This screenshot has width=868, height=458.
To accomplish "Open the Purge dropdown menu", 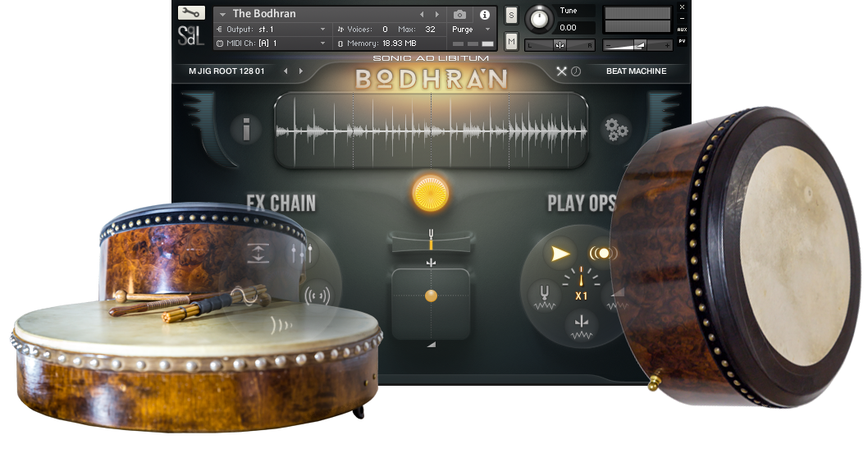I will (x=472, y=30).
